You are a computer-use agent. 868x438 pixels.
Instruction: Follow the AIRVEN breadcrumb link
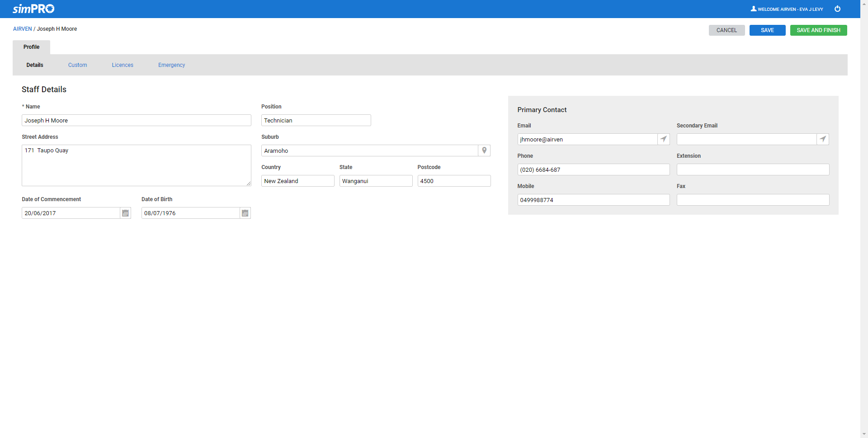tap(23, 29)
